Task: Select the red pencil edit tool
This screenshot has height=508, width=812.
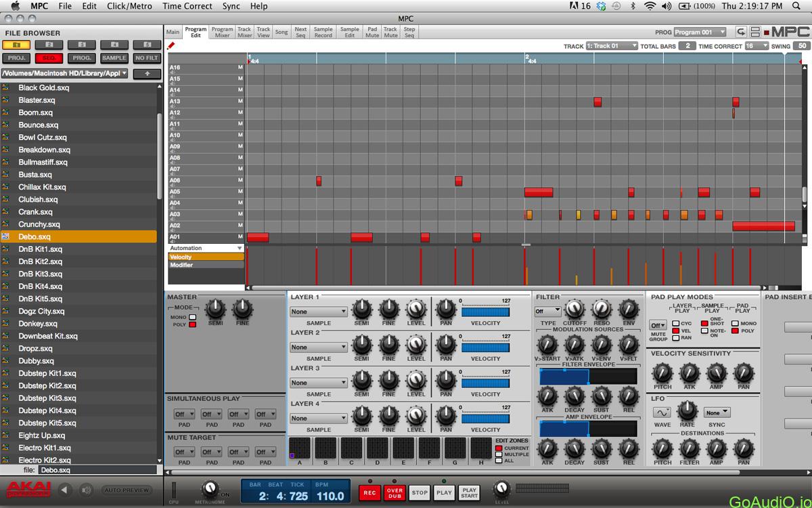Action: (x=171, y=46)
